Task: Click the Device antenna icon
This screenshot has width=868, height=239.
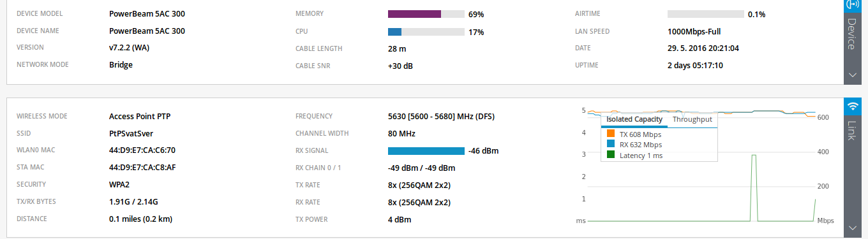Action: pyautogui.click(x=853, y=4)
